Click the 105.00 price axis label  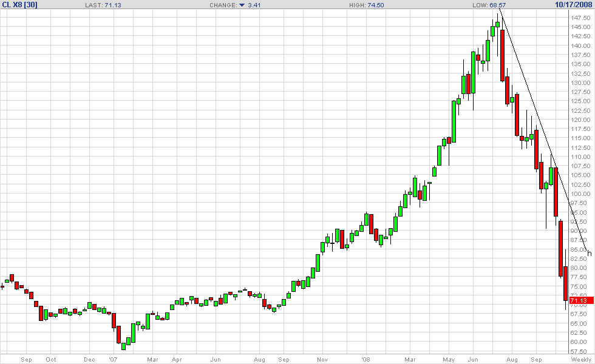[580, 175]
